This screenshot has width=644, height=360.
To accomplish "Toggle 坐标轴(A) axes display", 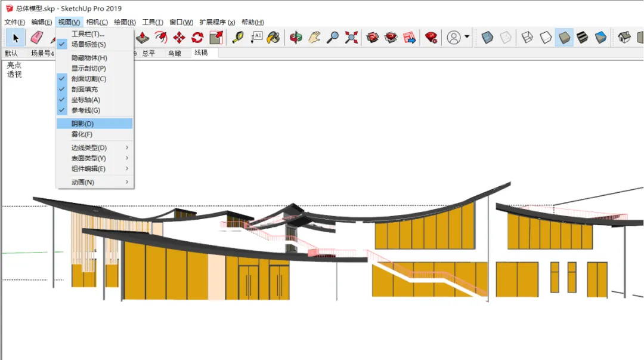I will [x=94, y=100].
